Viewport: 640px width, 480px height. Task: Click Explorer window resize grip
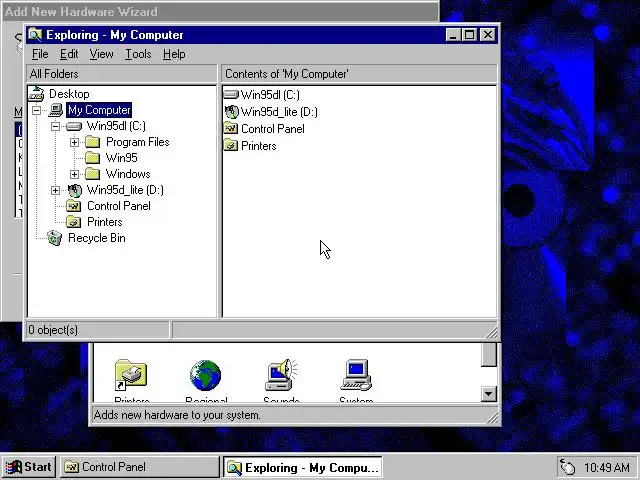492,333
